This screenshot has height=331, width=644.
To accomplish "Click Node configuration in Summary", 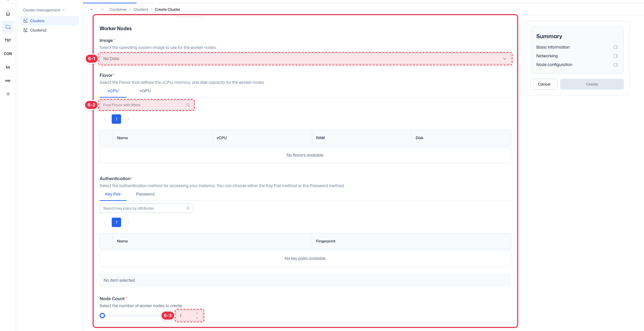I will click(x=554, y=65).
